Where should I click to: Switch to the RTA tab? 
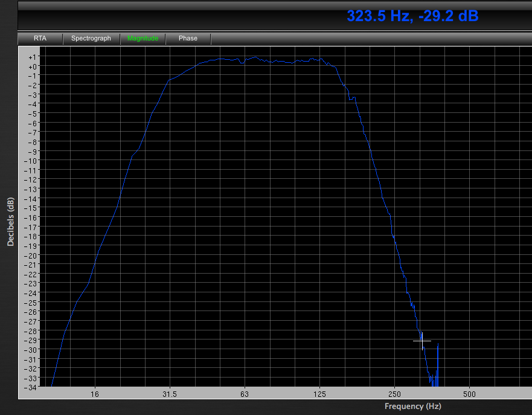pyautogui.click(x=40, y=38)
